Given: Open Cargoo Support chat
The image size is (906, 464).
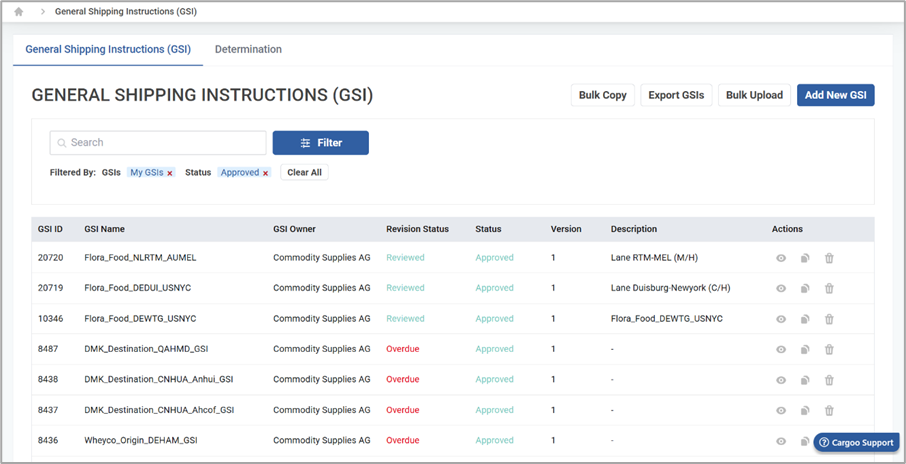Looking at the screenshot, I should pos(856,443).
